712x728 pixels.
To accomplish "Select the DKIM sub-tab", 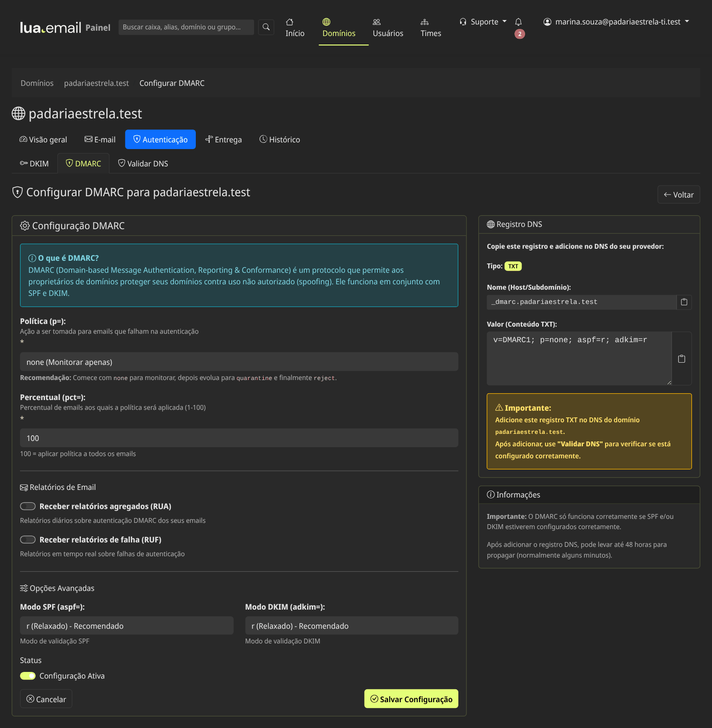I will [34, 164].
